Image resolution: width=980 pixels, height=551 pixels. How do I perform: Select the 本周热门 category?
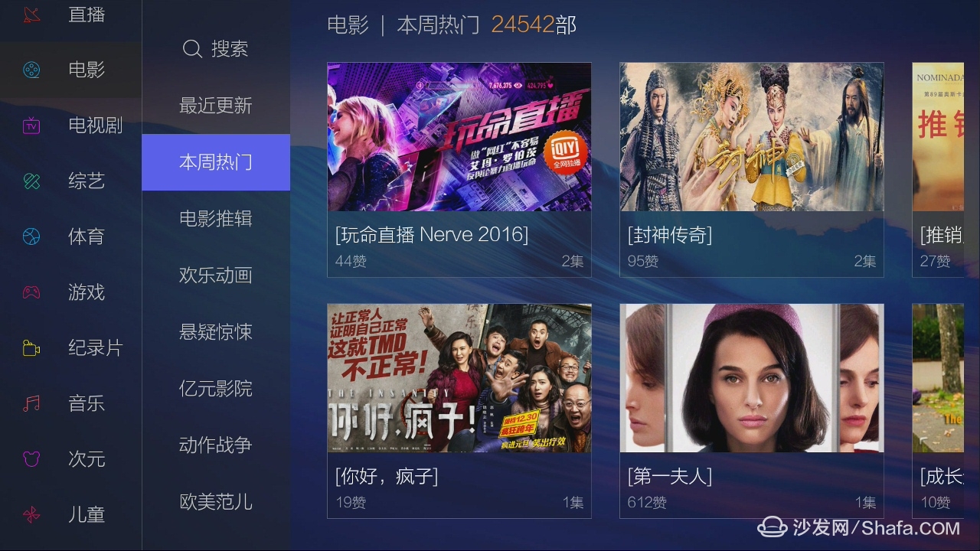click(216, 162)
